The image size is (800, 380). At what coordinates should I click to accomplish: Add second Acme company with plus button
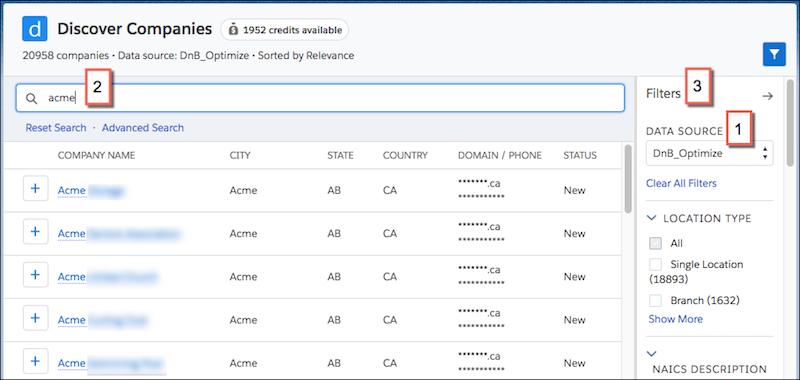35,232
